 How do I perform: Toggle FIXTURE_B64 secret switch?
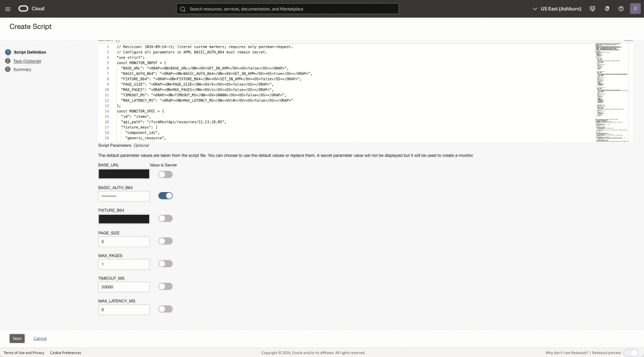pyautogui.click(x=165, y=218)
